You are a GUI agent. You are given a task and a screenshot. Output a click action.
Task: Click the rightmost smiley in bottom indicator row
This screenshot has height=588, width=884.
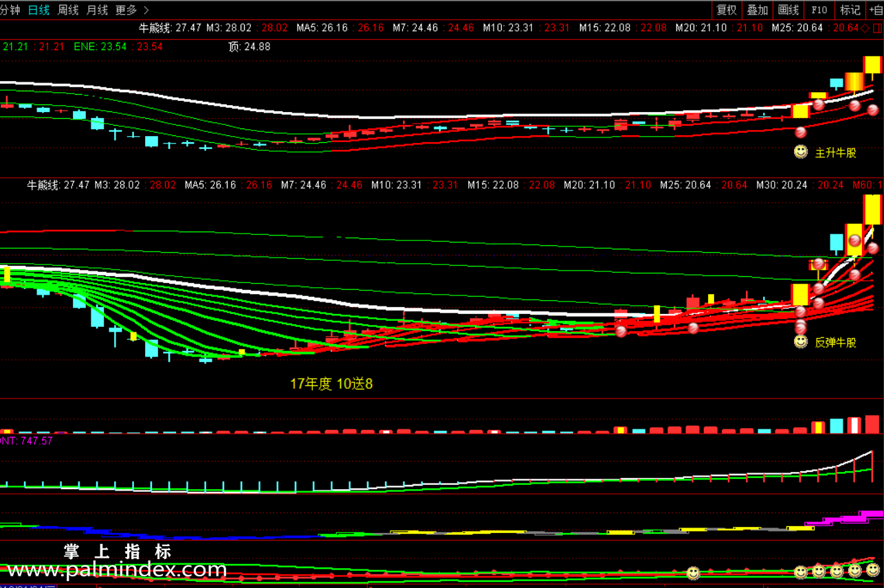tap(873, 570)
